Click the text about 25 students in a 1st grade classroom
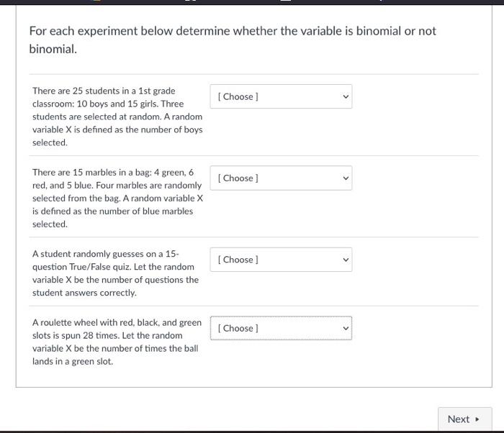 pos(117,117)
